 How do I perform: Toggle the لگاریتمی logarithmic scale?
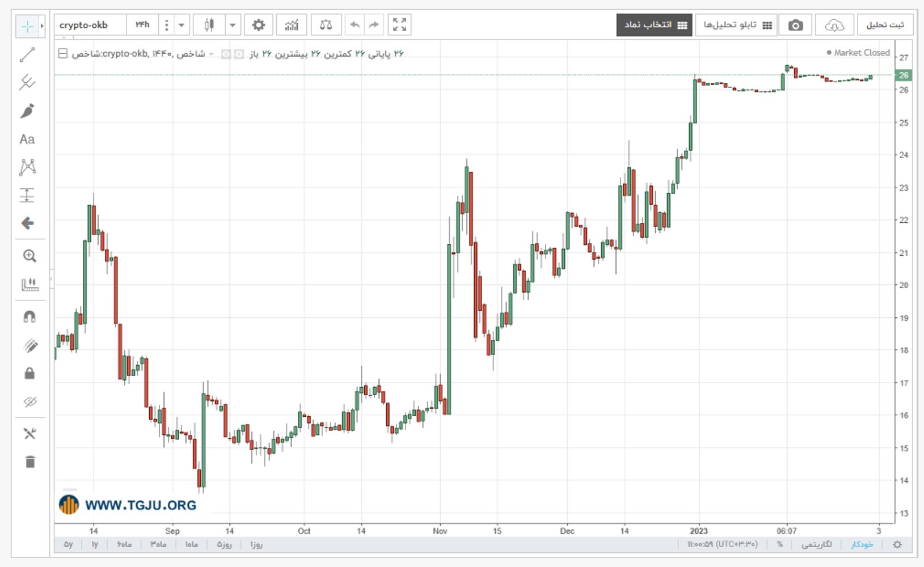(817, 544)
